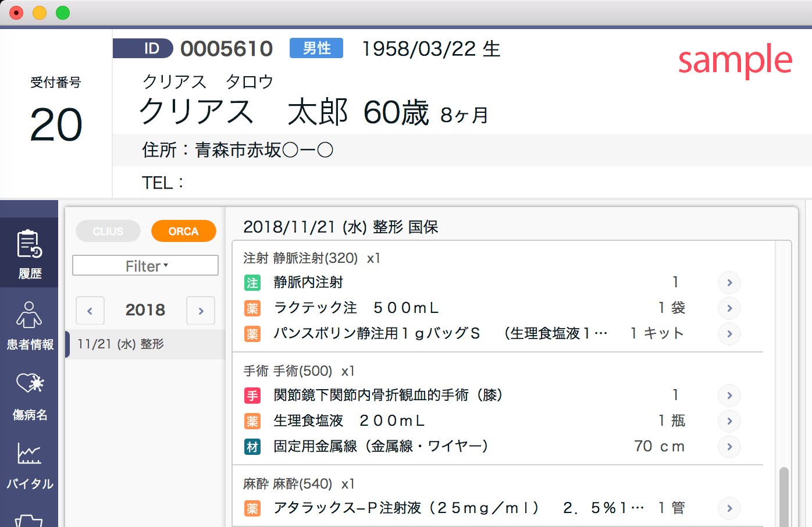Go to next year after 2018
Viewport: 812px width, 527px height.
(x=201, y=311)
